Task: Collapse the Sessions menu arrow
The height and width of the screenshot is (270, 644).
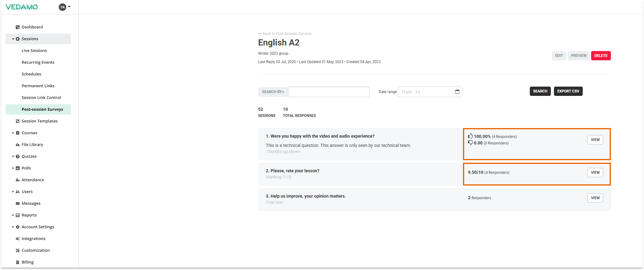Action: pyautogui.click(x=13, y=39)
